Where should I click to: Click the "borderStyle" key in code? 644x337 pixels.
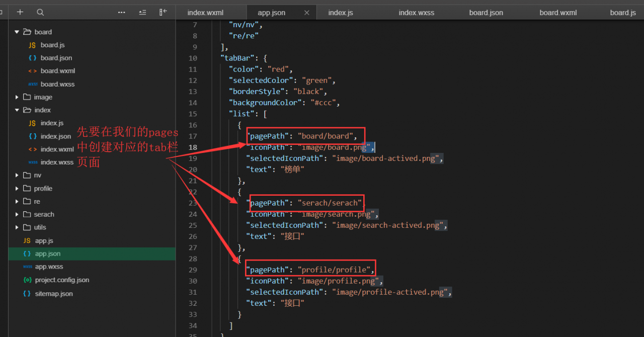pos(257,91)
